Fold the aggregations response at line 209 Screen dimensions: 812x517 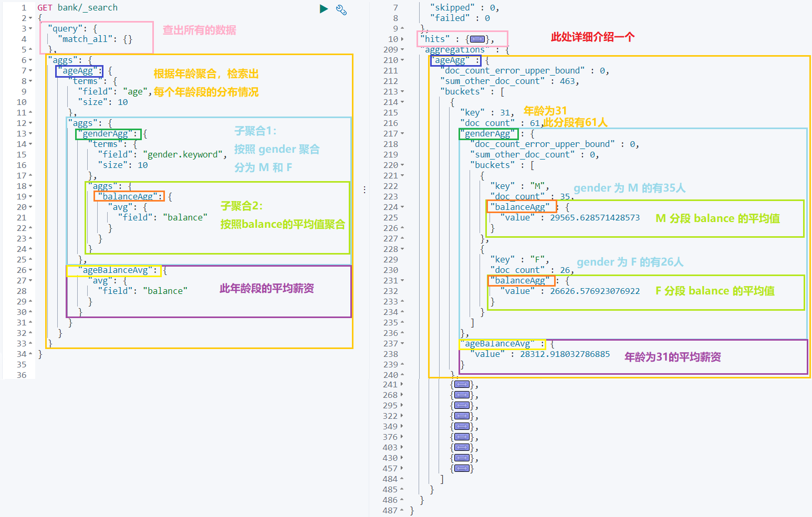tap(402, 49)
